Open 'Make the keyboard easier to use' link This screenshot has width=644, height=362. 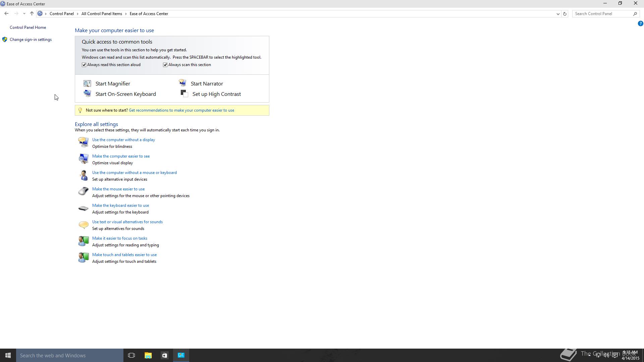click(120, 205)
